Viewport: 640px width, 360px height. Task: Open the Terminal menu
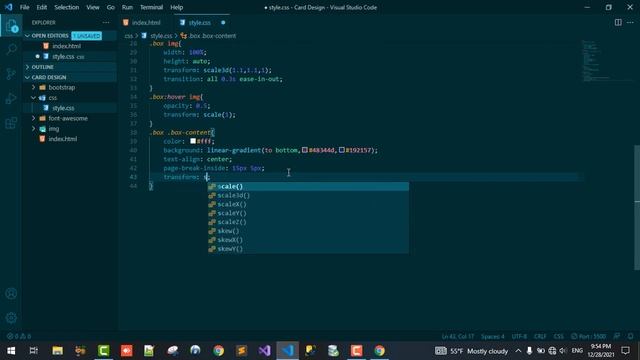tap(151, 7)
